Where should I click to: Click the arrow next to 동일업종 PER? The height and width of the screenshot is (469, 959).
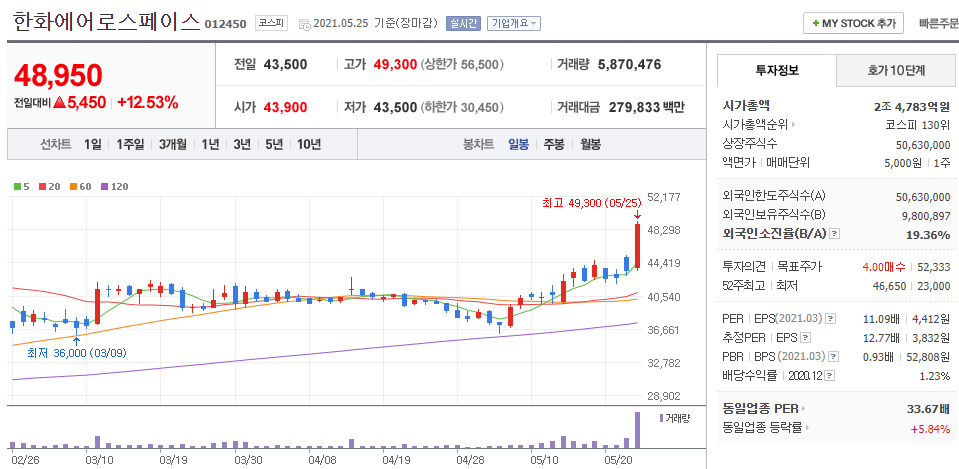pyautogui.click(x=804, y=409)
